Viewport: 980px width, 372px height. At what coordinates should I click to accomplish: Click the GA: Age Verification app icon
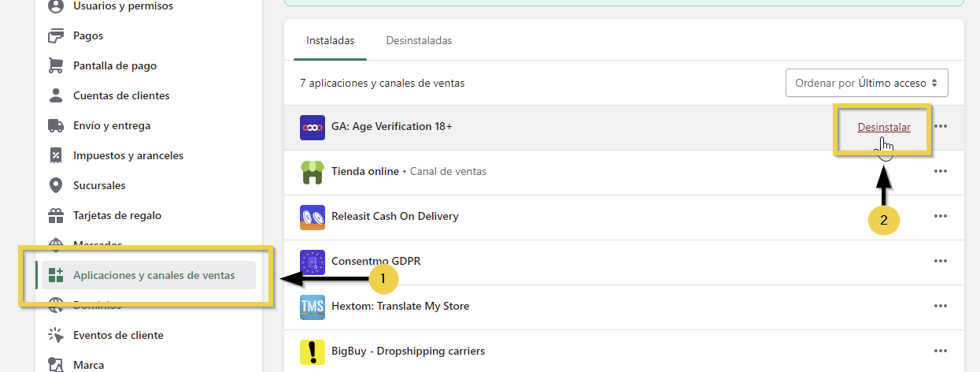(312, 127)
